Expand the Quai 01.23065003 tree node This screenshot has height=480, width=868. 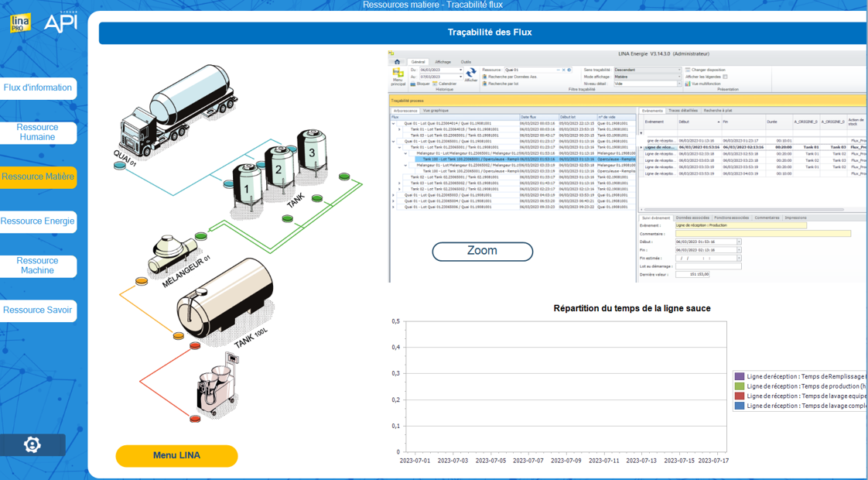coord(394,195)
